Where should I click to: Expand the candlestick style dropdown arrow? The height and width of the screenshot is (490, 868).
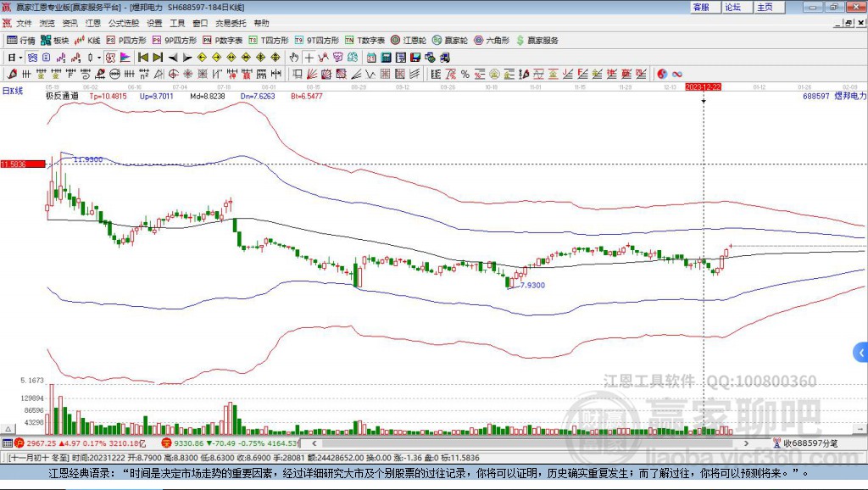click(99, 58)
